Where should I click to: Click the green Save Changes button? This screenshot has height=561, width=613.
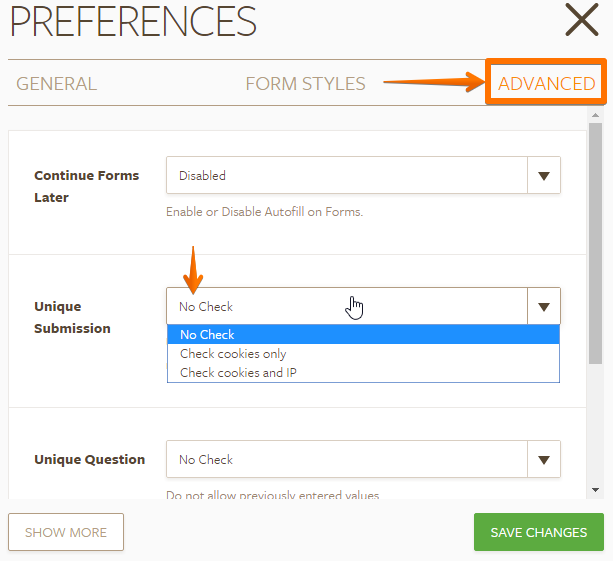(538, 532)
